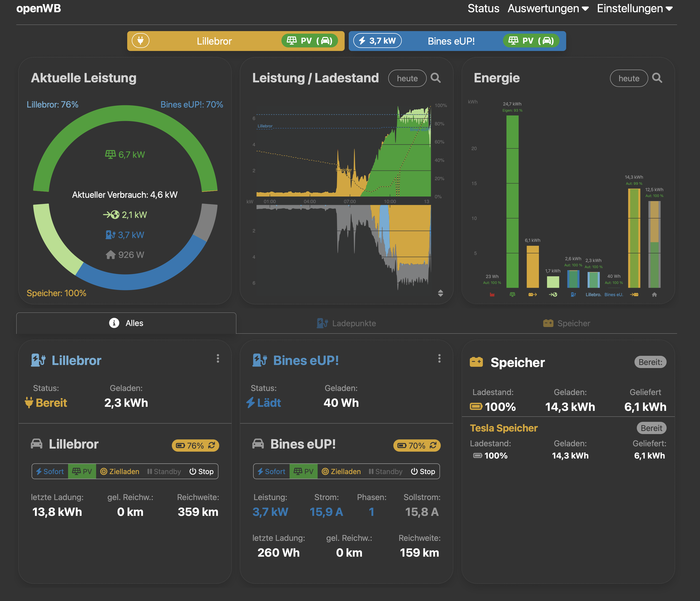The height and width of the screenshot is (601, 700).
Task: Click magnifier icon in Energie panel
Action: [x=657, y=78]
